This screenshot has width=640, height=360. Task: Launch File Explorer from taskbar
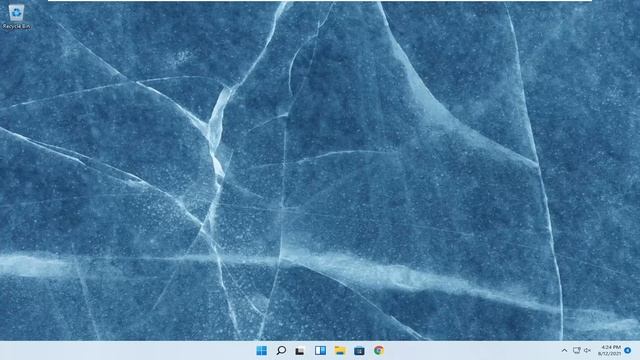(340, 351)
